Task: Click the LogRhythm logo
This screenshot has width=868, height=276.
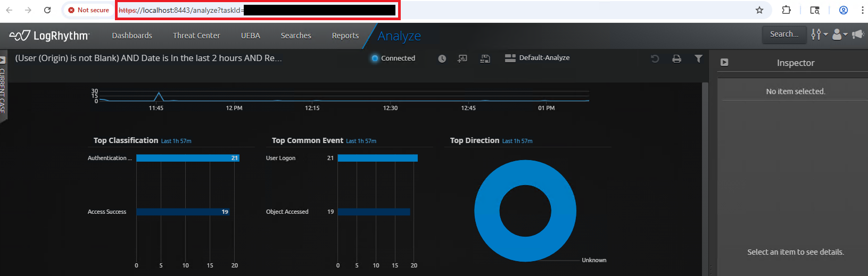Action: [49, 36]
